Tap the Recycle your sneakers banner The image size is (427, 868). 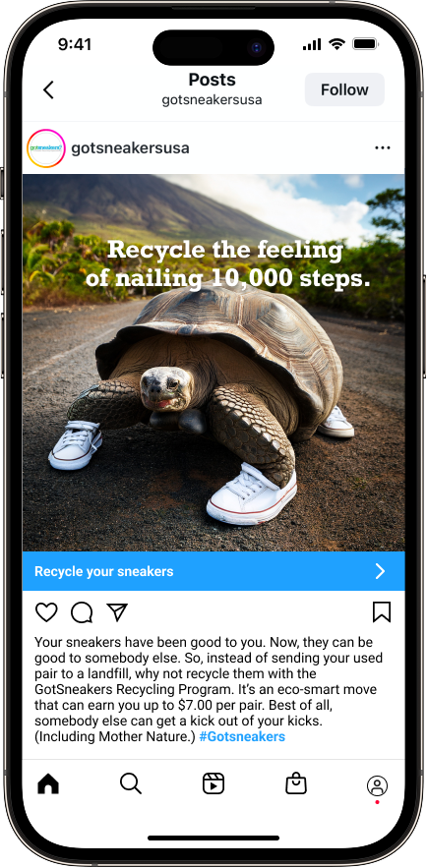(213, 571)
